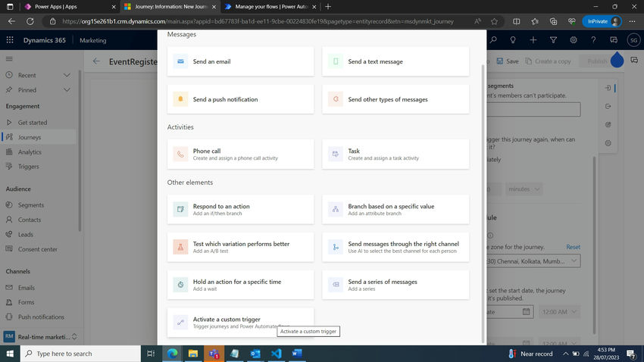Open the help question mark icon

pos(593,40)
